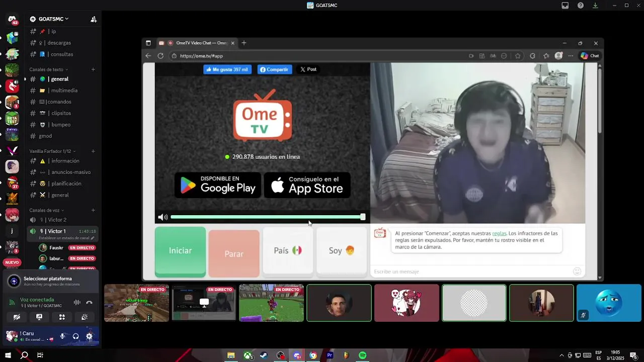Open the planificación channel
This screenshot has width=644, height=362.
tap(62, 184)
